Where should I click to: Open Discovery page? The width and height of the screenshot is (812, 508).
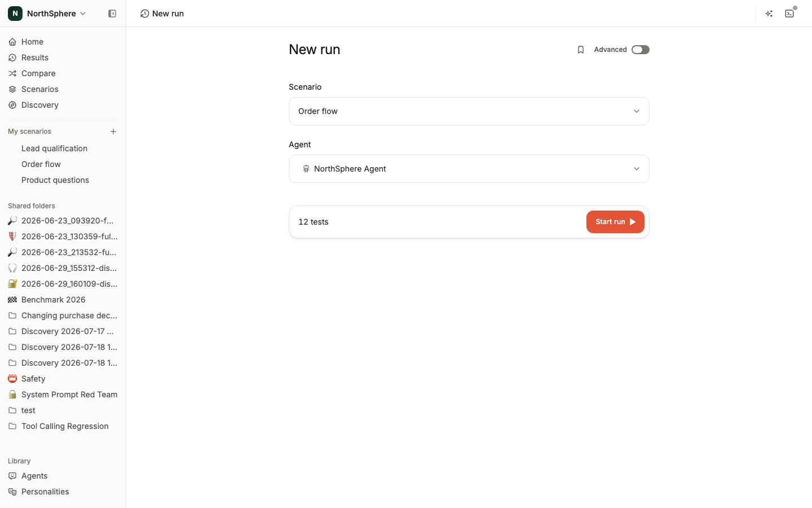point(63,105)
